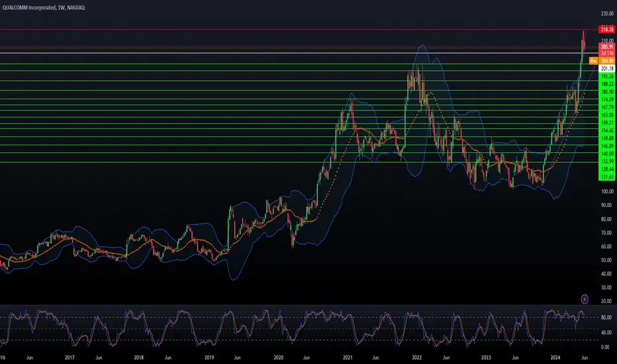The width and height of the screenshot is (617, 364).
Task: Click the 50.00 price scale tick
Action: pos(608,260)
